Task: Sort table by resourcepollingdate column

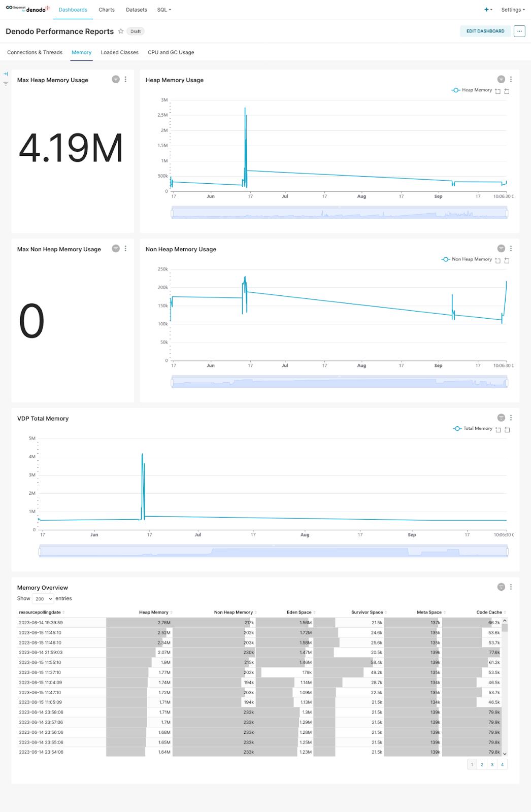Action: pyautogui.click(x=42, y=613)
